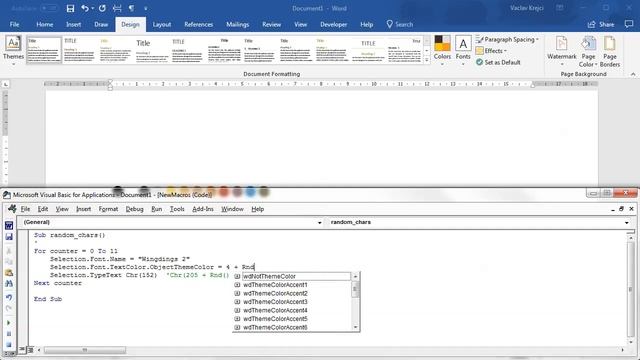
Task: Open Find using binoculars icon in VBA toolbar
Action: (x=9, y=283)
